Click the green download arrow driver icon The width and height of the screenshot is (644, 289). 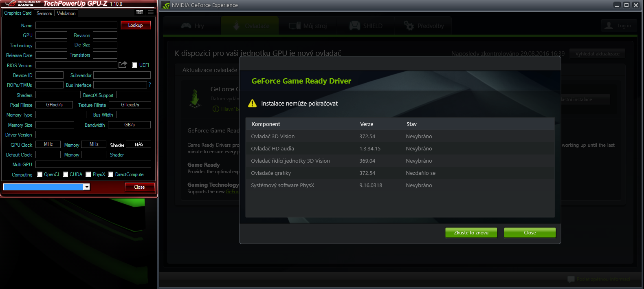pos(195,98)
